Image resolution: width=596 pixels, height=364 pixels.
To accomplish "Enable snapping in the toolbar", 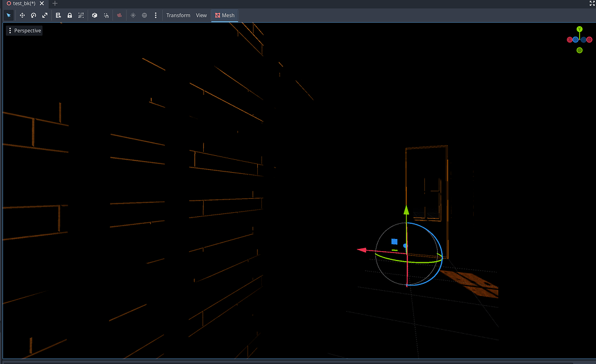I will [106, 15].
